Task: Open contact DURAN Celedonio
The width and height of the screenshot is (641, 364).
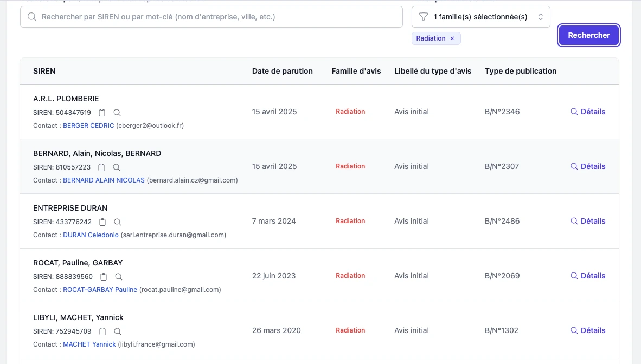Action: pos(91,235)
